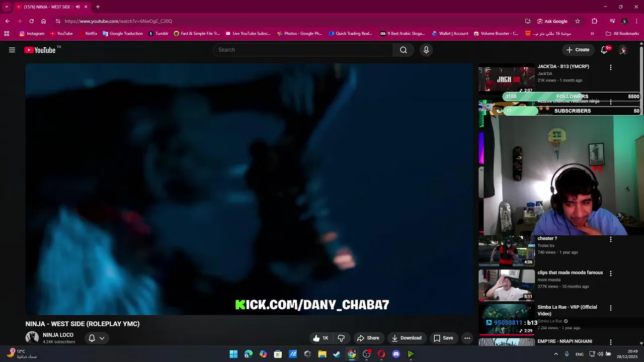The height and width of the screenshot is (362, 644).
Task: Click the main video player
Action: [249, 189]
